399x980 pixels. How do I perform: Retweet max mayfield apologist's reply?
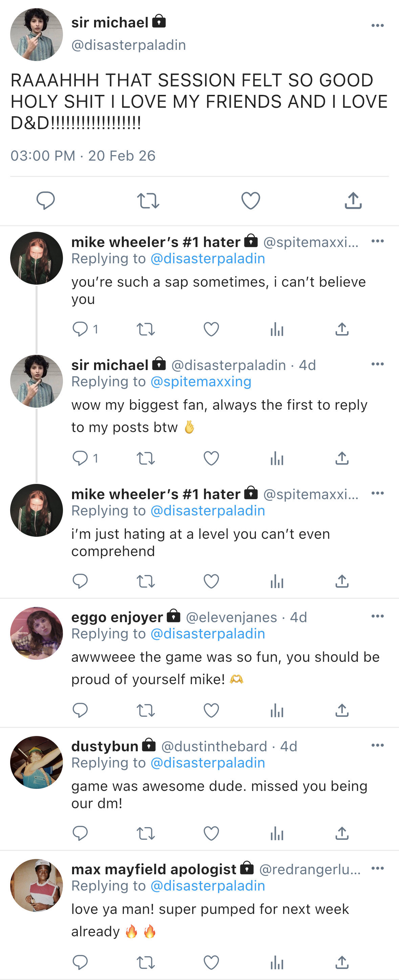point(146,962)
